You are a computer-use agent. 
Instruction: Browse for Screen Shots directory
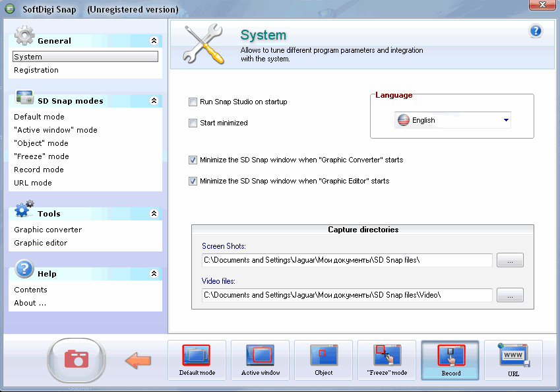[x=510, y=260]
